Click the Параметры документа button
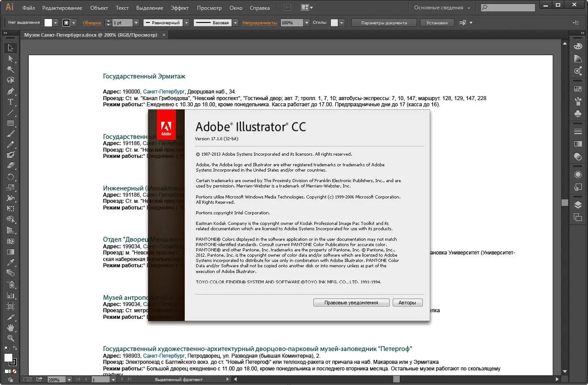Viewport: 588px width, 385px height. tap(384, 22)
